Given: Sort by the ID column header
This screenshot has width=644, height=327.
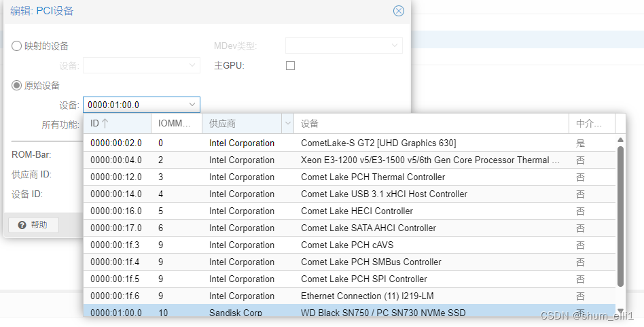Looking at the screenshot, I should pos(118,124).
